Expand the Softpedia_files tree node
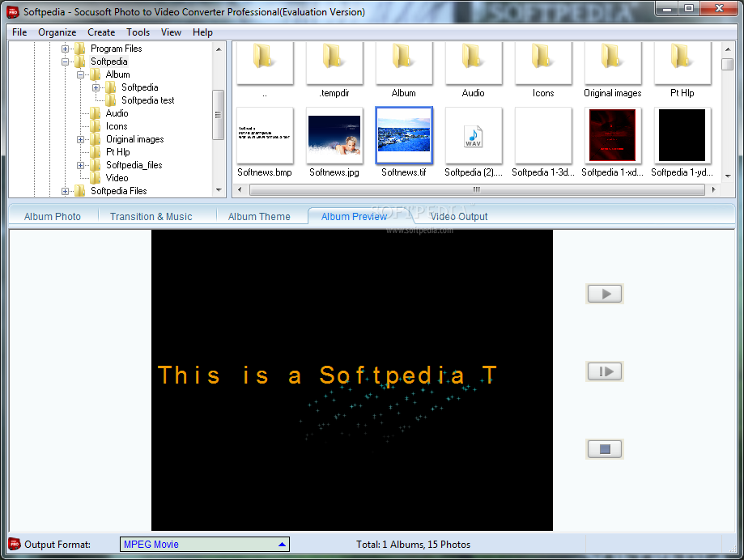 pos(80,165)
